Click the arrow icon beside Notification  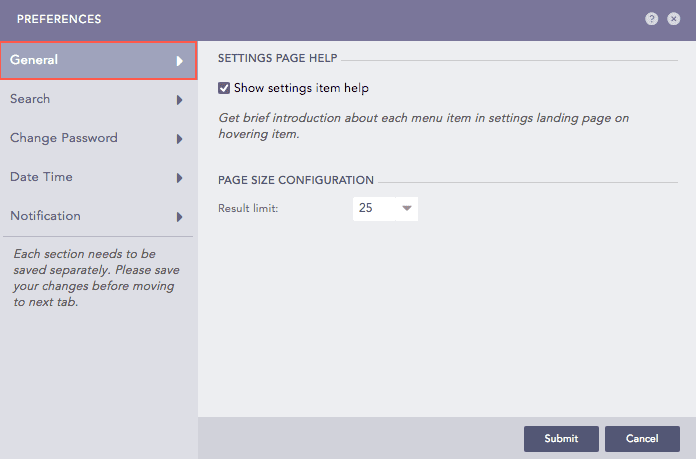(180, 216)
